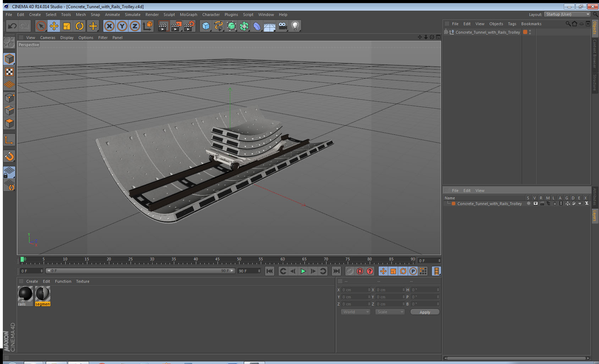Screen dimensions: 599x364
Task: Go to start of animation
Action: tap(270, 271)
